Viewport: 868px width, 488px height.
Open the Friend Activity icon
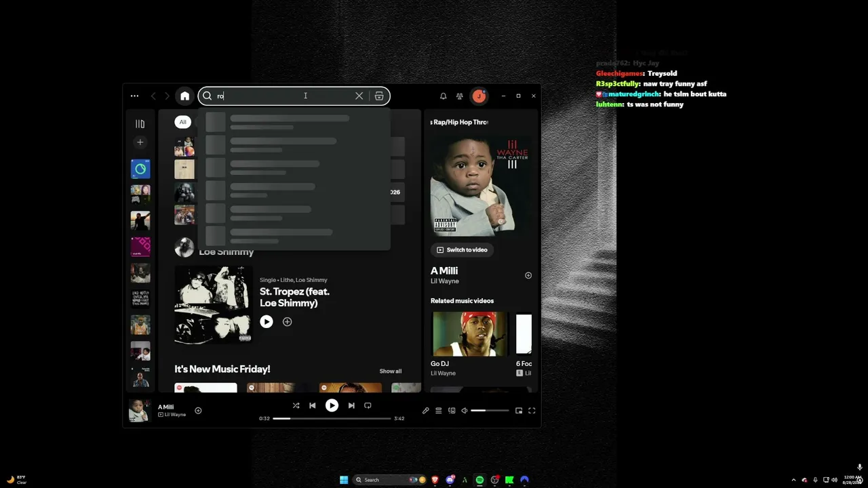tap(459, 96)
